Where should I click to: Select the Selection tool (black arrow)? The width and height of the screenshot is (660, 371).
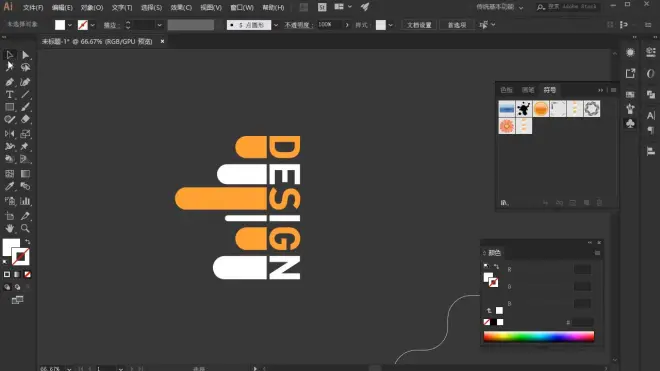9,55
